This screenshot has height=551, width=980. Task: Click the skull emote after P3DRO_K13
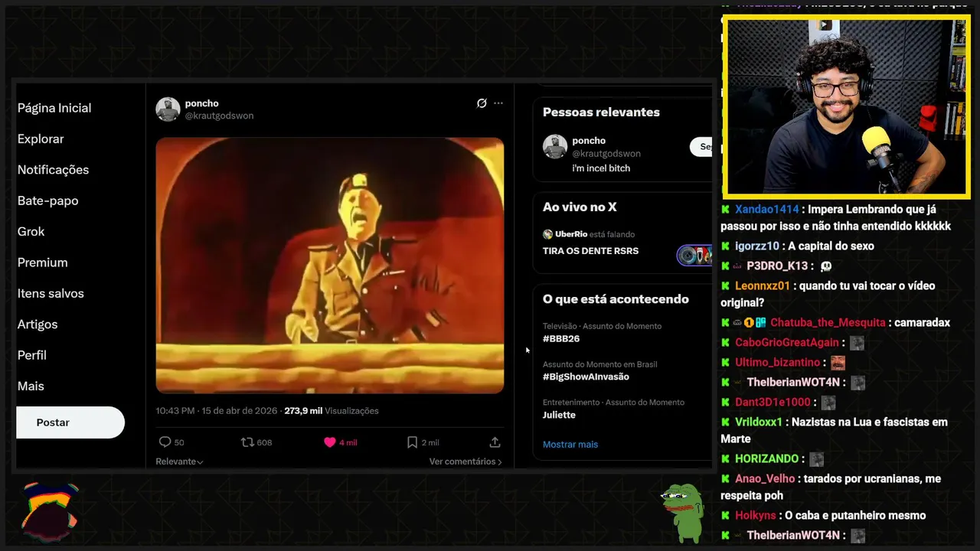825,266
